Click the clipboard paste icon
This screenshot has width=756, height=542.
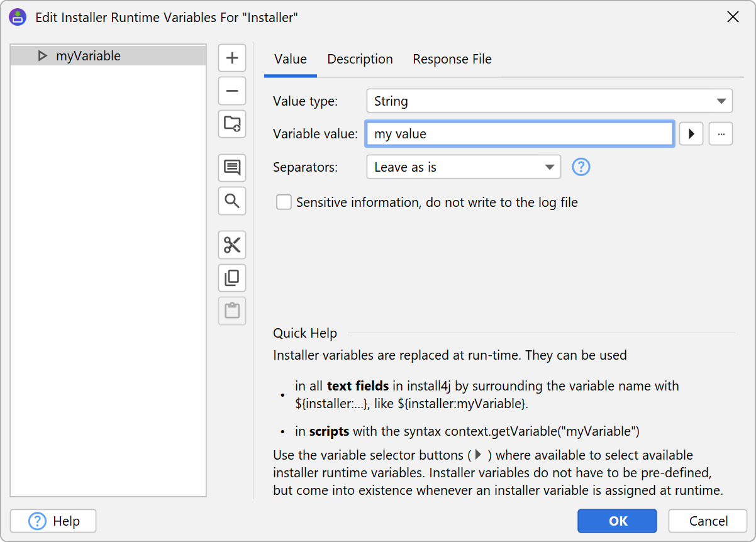tap(232, 311)
